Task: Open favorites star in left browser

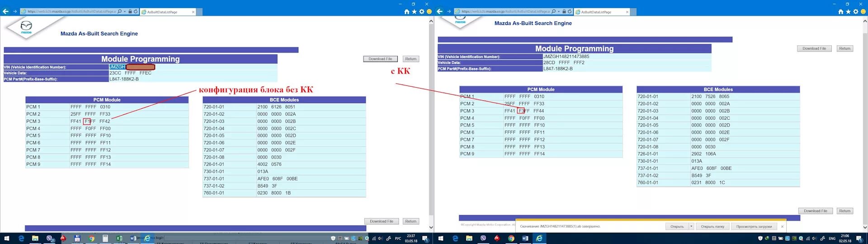Action: pos(415,12)
